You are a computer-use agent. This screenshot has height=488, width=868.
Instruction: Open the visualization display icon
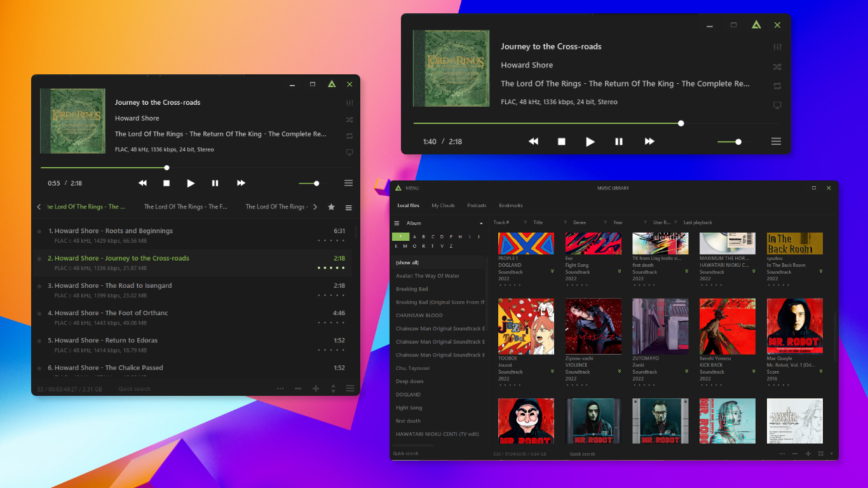(777, 105)
